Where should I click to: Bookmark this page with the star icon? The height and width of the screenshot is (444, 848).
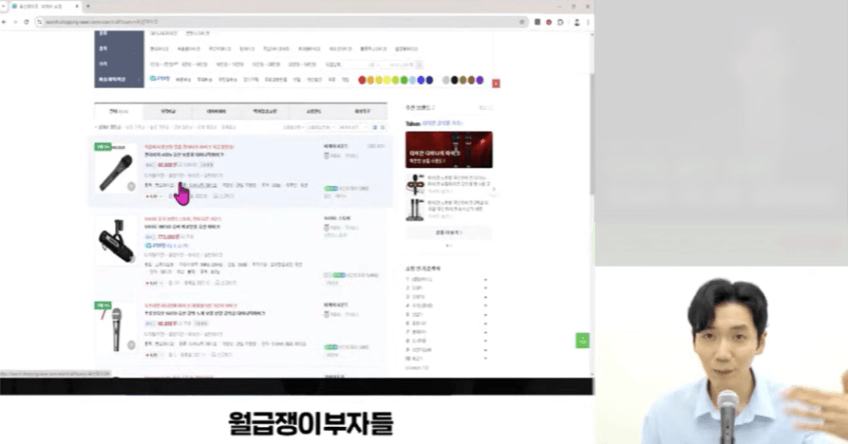pyautogui.click(x=522, y=22)
